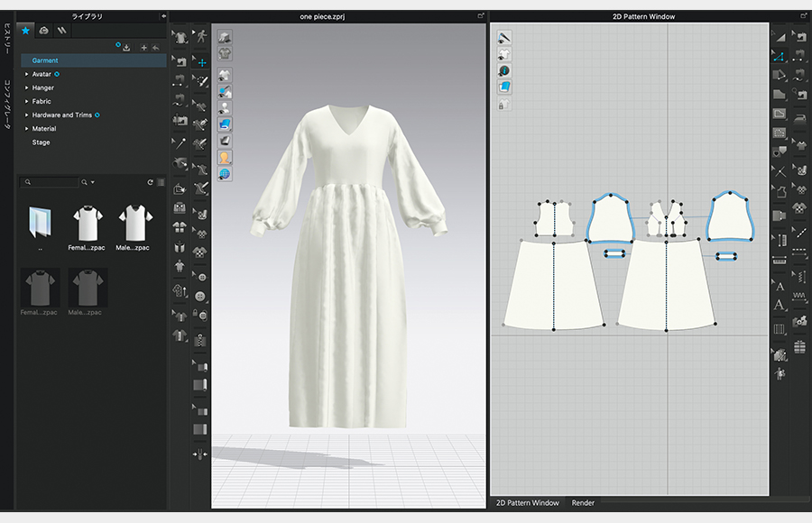Click the blue texture surface swatch in 3D view
The height and width of the screenshot is (523, 812).
pos(224,124)
